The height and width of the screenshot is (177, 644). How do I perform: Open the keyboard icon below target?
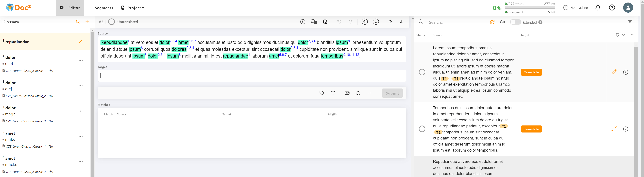[347, 93]
